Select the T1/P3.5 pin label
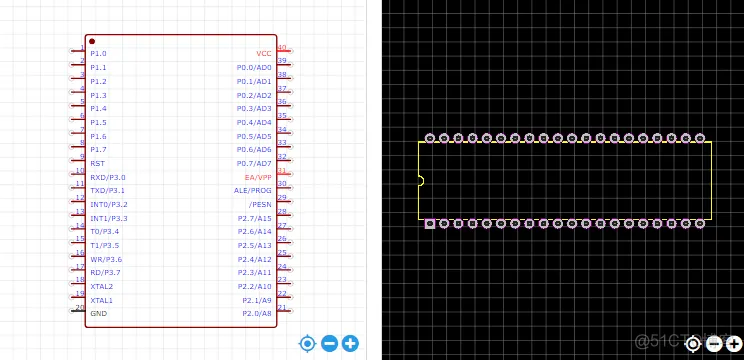This screenshot has height=360, width=744. (x=104, y=246)
